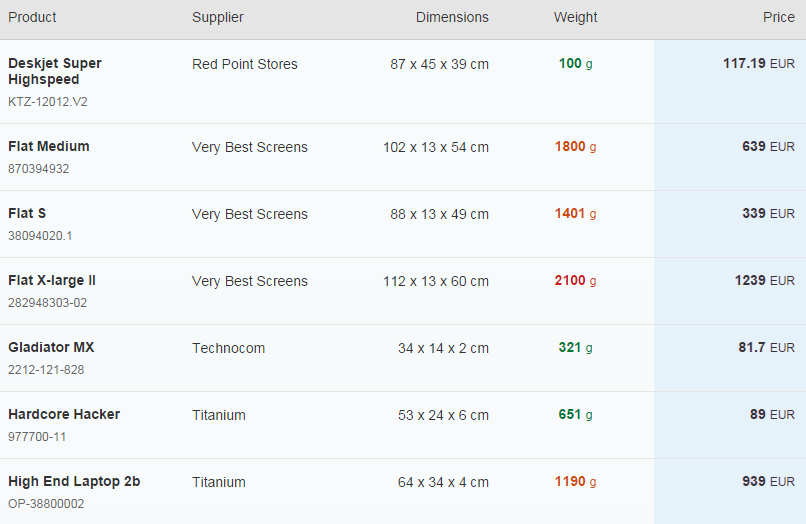Open the High End Laptop 2b row
The width and height of the screenshot is (806, 524).
click(403, 492)
